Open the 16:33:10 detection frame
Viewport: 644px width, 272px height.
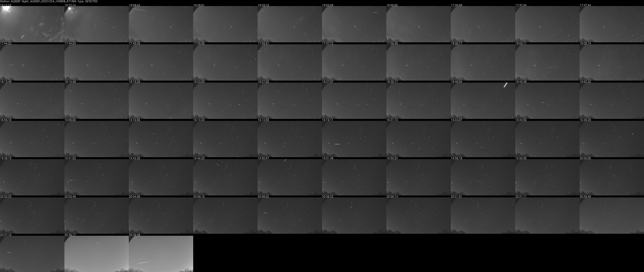pyautogui.click(x=290, y=24)
